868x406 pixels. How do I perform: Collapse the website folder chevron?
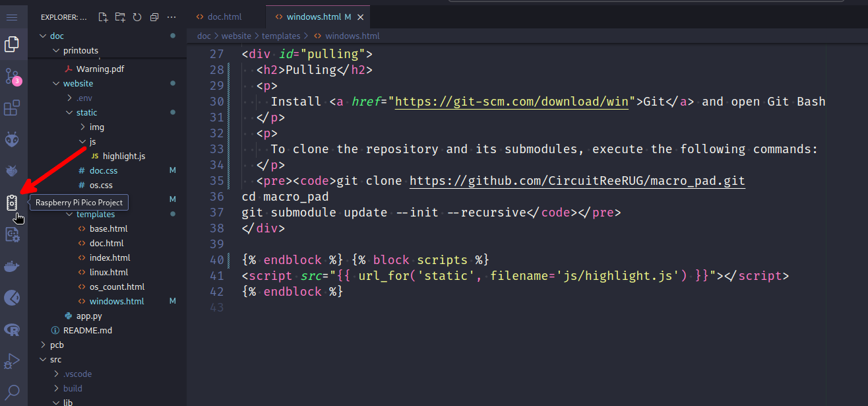click(x=56, y=84)
